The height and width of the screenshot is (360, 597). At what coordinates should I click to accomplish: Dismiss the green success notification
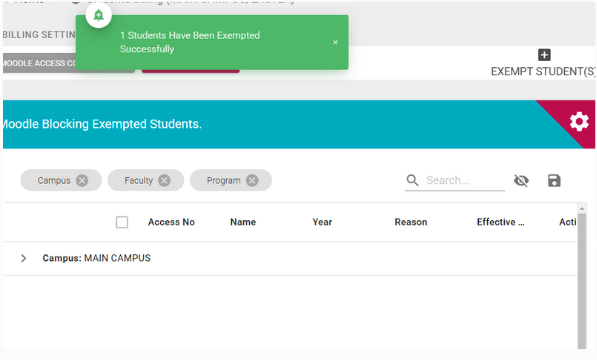coord(335,42)
